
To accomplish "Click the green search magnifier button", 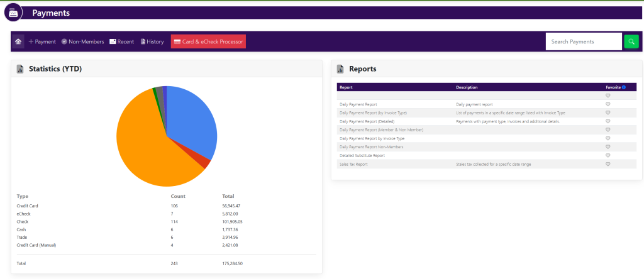I will click(631, 41).
